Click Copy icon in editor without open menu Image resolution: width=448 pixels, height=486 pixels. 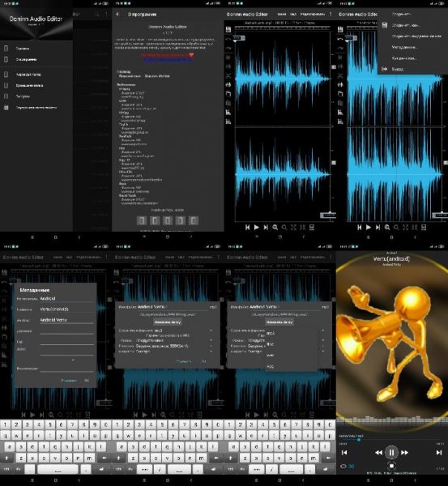pos(228,94)
